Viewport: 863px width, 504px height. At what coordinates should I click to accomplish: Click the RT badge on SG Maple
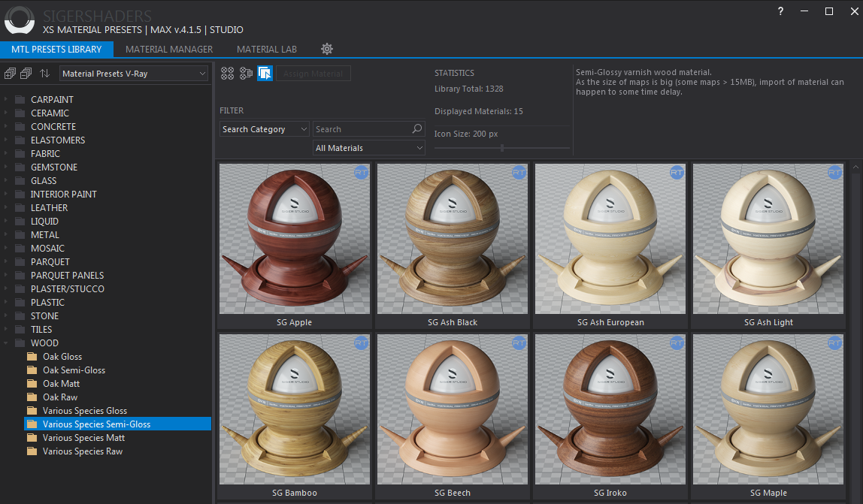click(x=835, y=343)
